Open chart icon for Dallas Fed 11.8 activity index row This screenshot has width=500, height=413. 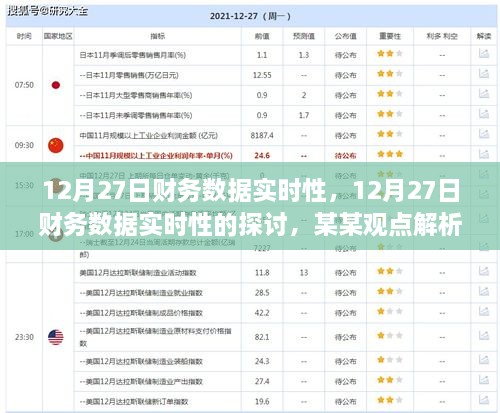pyautogui.click(x=484, y=271)
